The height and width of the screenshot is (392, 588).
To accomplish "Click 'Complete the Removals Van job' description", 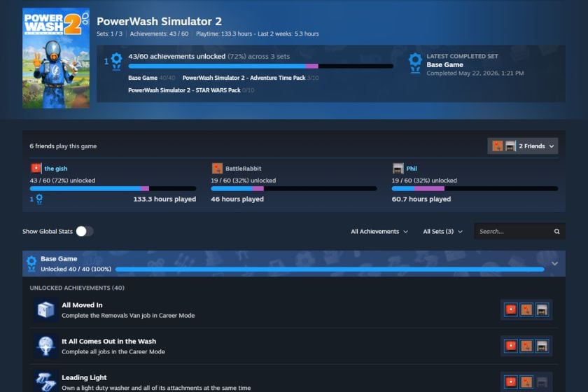I will 128,316.
